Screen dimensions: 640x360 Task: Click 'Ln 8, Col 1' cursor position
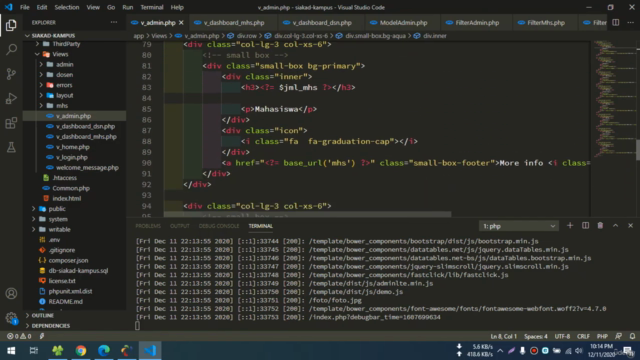(504, 336)
